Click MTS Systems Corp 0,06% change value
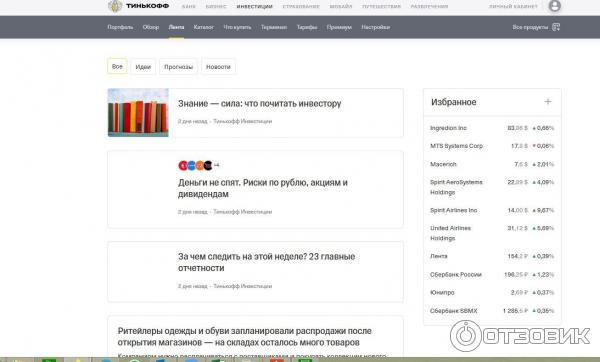 point(543,146)
